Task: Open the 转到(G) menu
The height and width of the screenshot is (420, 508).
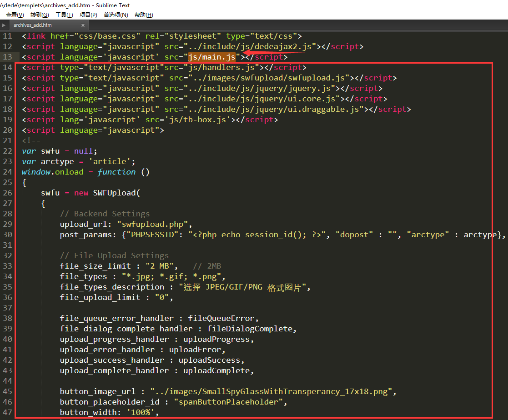Action: point(40,15)
